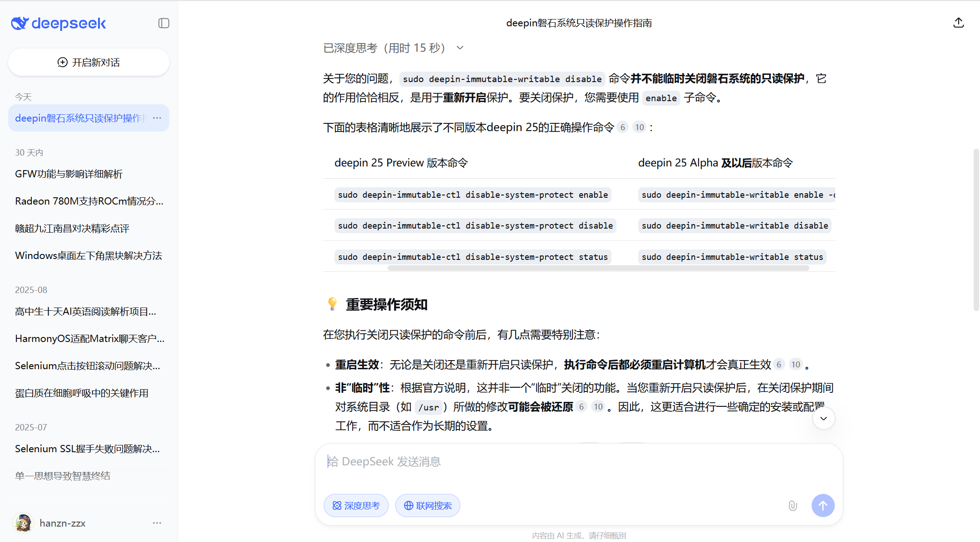
Task: Click the 重要操作须知 heading
Action: point(386,304)
